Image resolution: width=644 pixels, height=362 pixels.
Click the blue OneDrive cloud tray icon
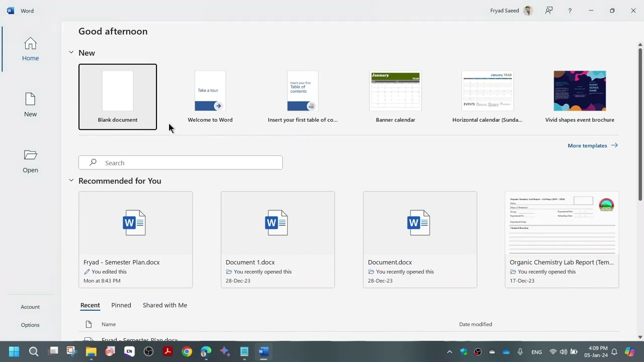point(506,352)
